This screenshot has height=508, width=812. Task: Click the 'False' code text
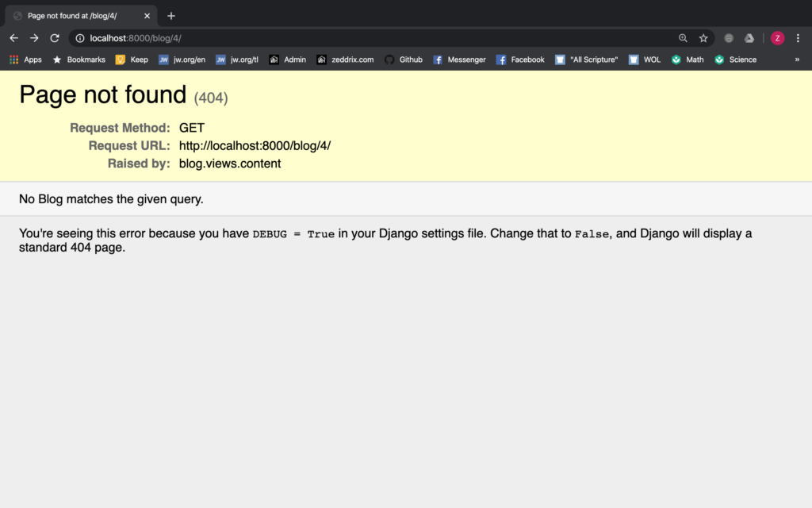pos(592,234)
